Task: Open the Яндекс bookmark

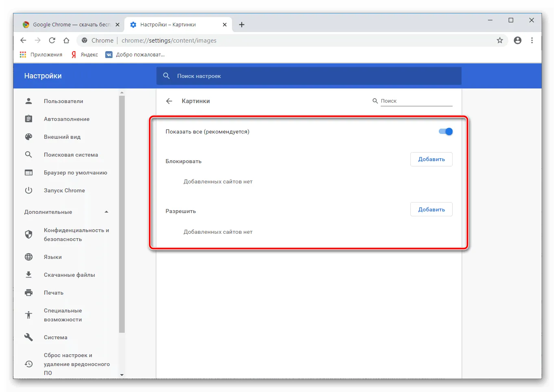Action: [85, 54]
